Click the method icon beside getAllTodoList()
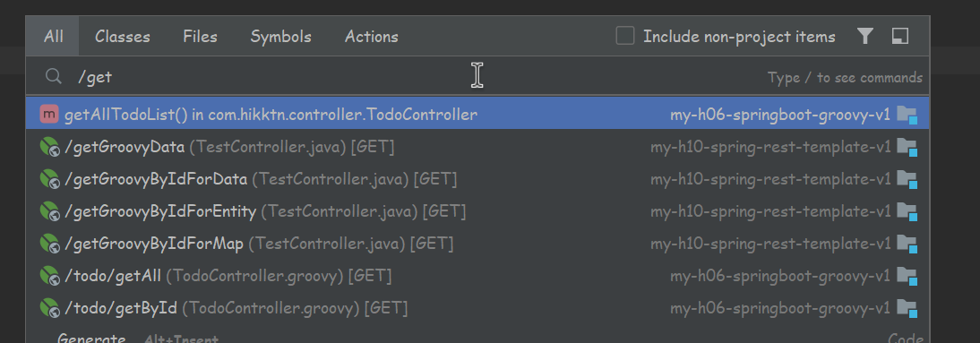The width and height of the screenshot is (980, 343). 48,115
